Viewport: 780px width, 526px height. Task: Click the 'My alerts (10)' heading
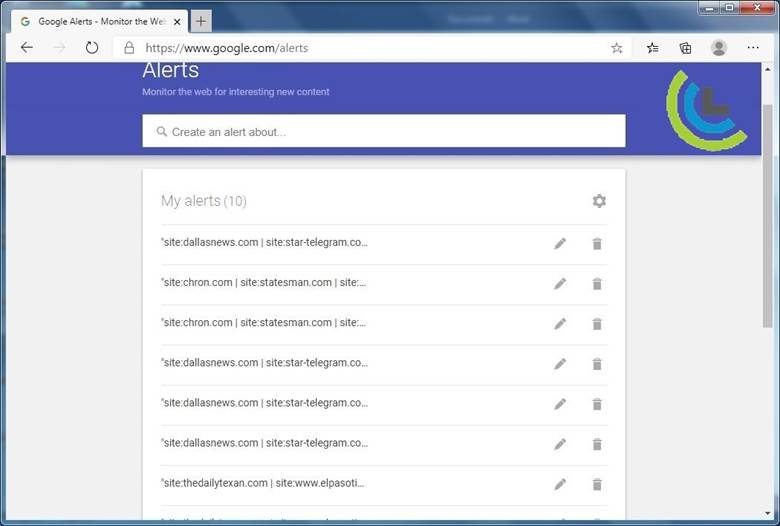(x=204, y=201)
